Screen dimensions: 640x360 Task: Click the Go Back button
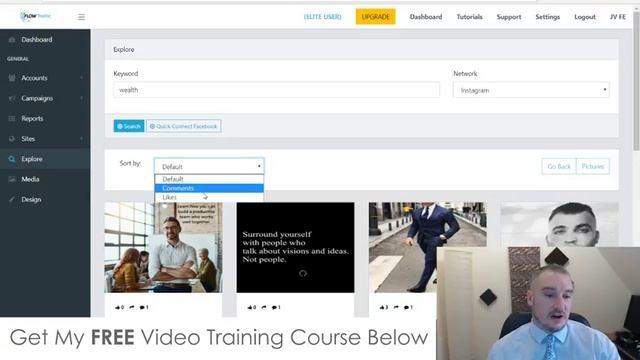559,167
